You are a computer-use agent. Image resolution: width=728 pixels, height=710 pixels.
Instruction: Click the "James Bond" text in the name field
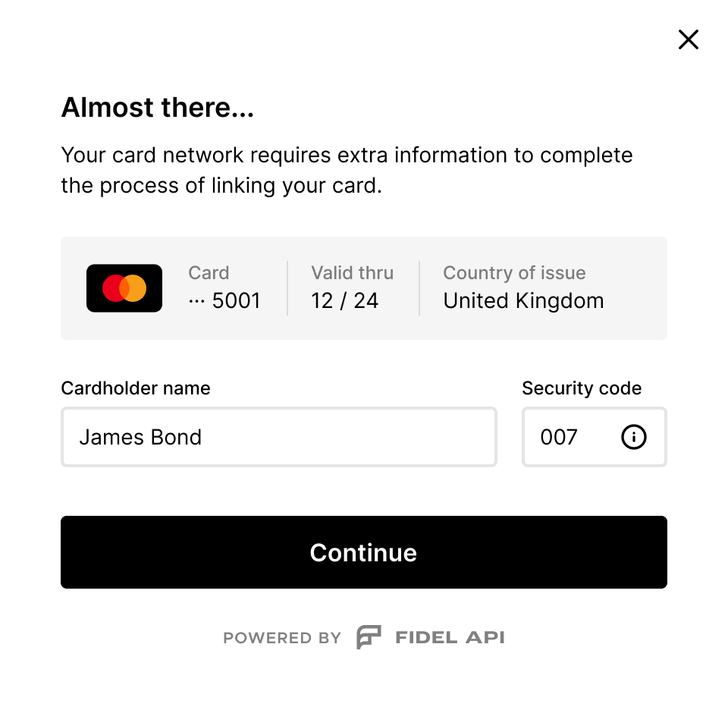tap(140, 437)
